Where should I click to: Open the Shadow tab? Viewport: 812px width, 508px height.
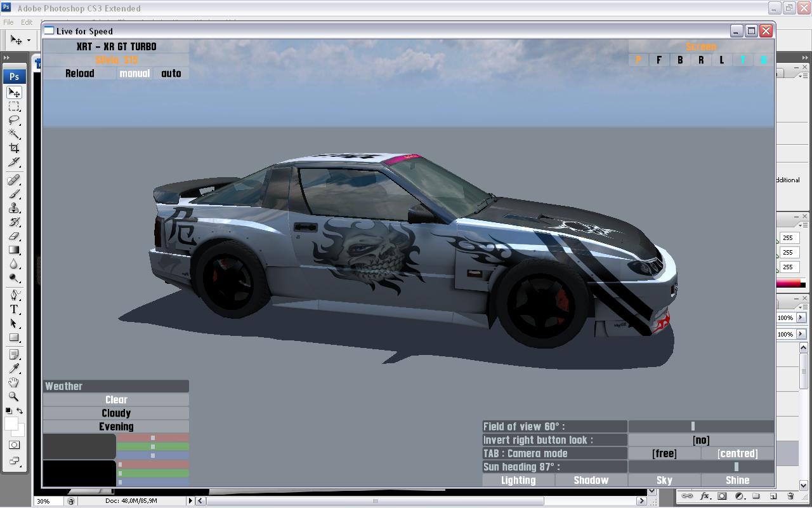591,481
